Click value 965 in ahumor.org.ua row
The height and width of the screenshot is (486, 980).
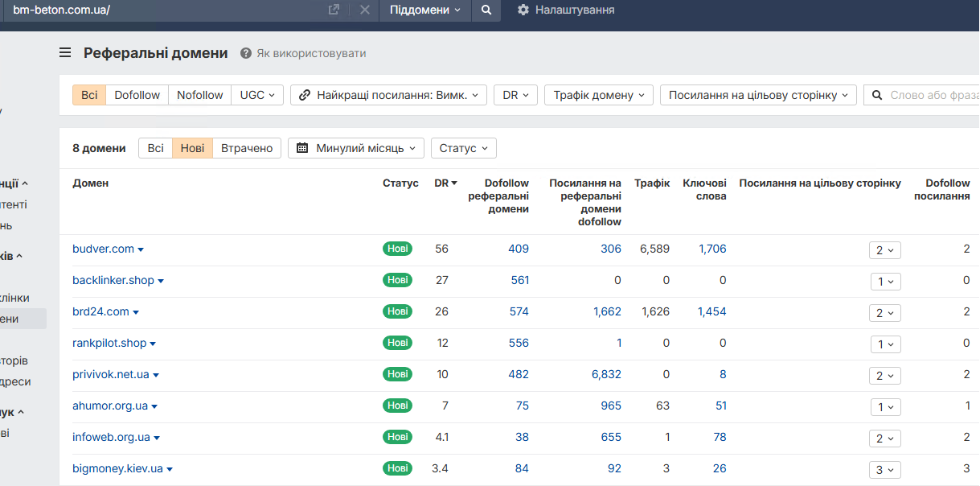point(611,406)
